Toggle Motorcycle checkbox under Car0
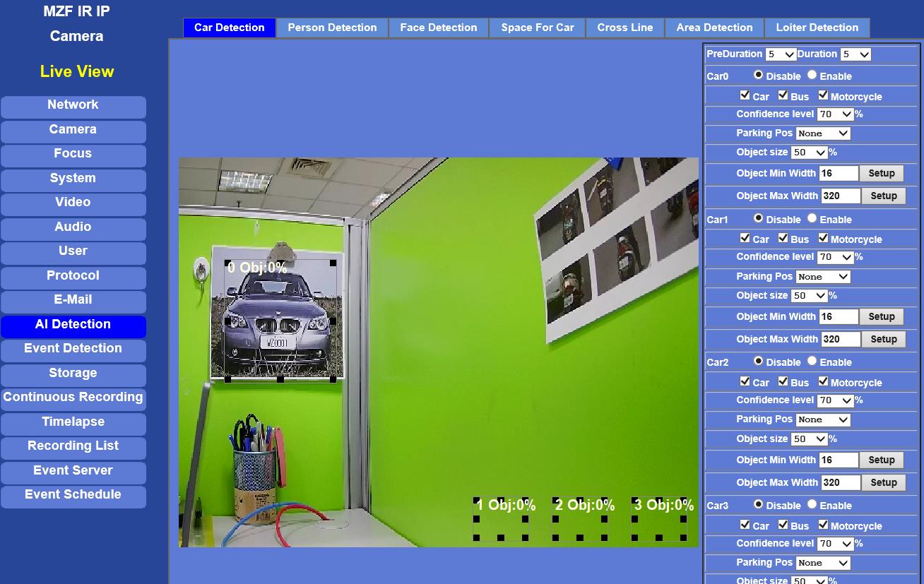This screenshot has height=584, width=924. click(x=823, y=95)
